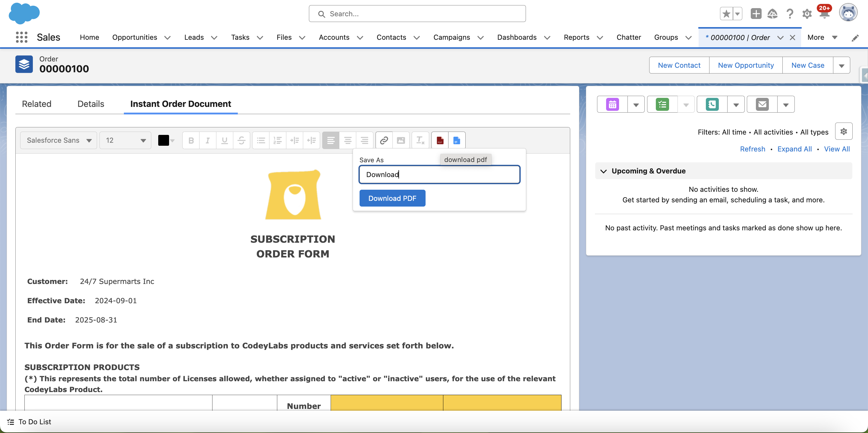The height and width of the screenshot is (433, 868).
Task: Open the Reports nav item
Action: pyautogui.click(x=576, y=38)
